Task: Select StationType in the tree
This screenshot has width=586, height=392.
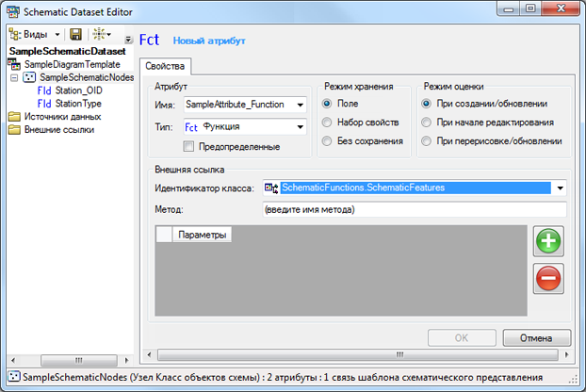Action: [x=78, y=104]
